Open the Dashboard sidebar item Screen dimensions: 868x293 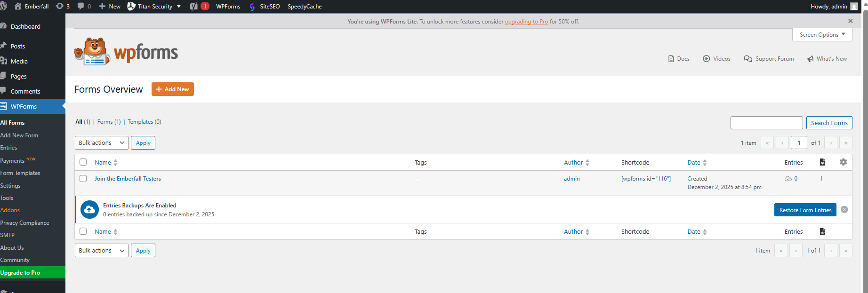pyautogui.click(x=32, y=26)
